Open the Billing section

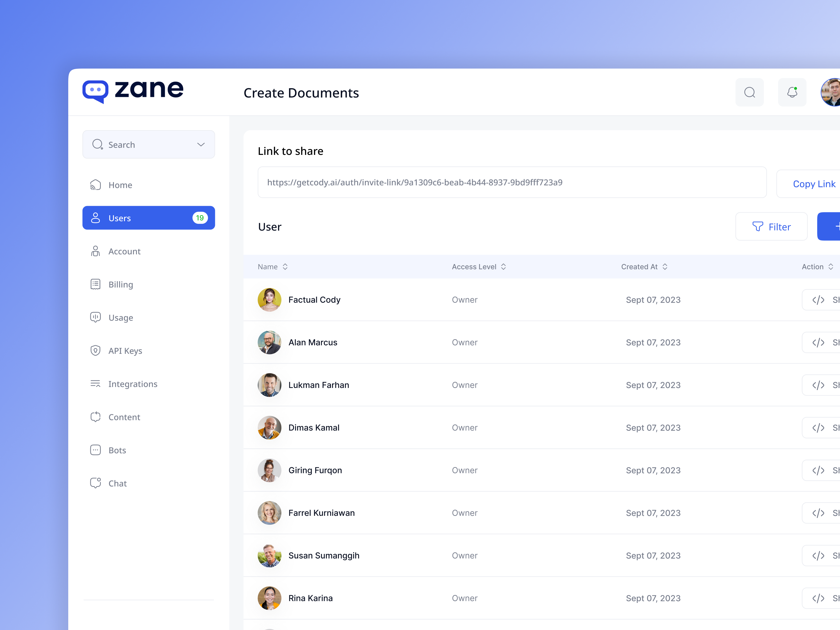(120, 284)
